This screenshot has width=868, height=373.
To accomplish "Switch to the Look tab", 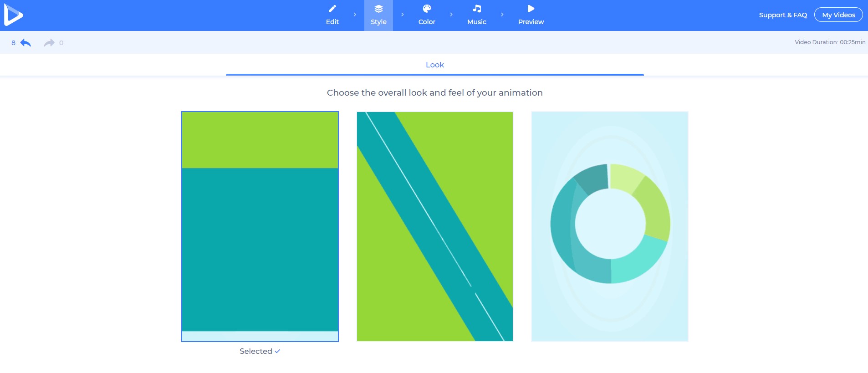I will (434, 65).
